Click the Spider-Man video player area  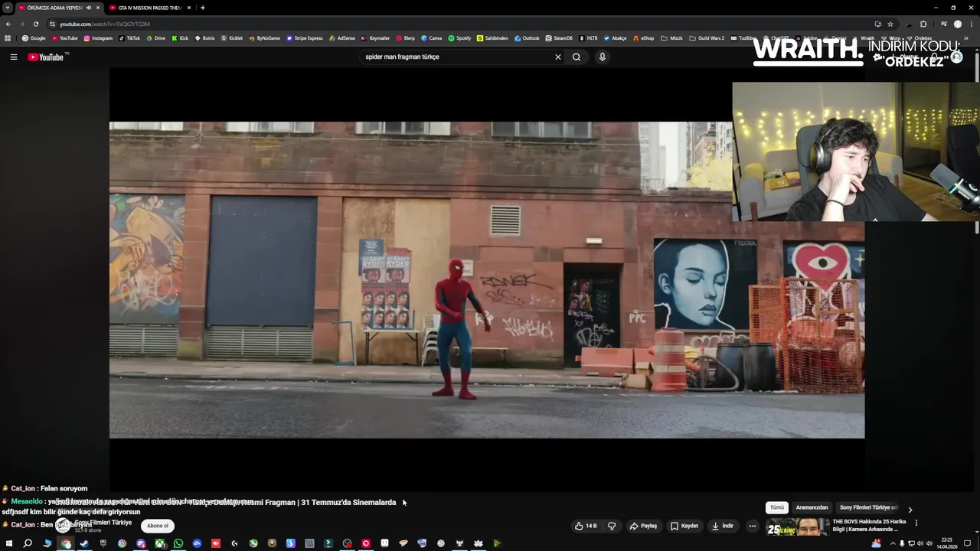[x=487, y=280]
